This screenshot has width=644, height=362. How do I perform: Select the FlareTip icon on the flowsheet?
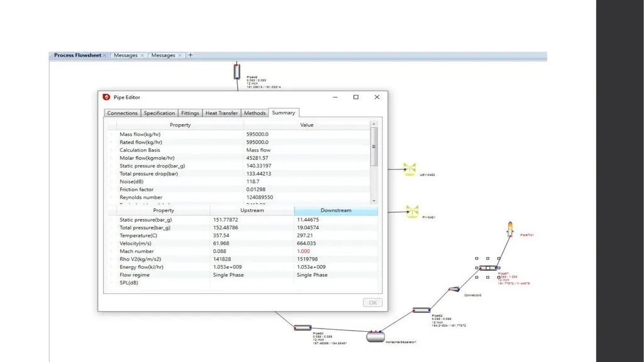click(509, 229)
